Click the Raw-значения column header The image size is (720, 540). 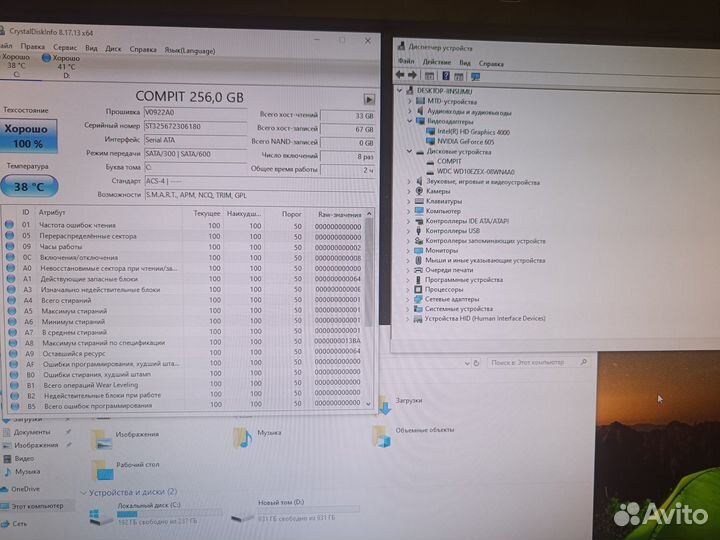pos(339,214)
